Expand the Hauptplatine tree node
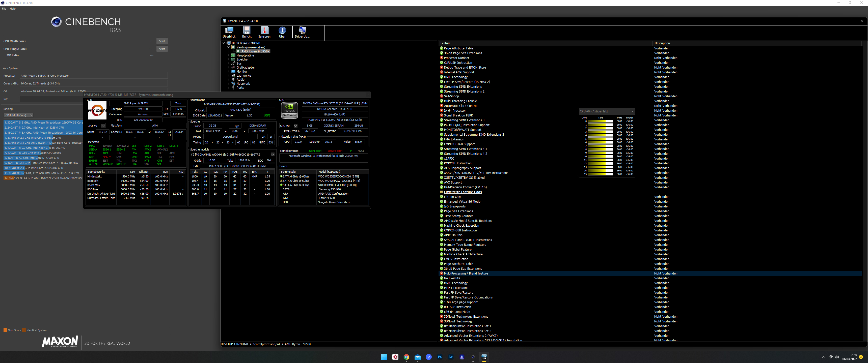Image resolution: width=868 pixels, height=363 pixels. (228, 55)
